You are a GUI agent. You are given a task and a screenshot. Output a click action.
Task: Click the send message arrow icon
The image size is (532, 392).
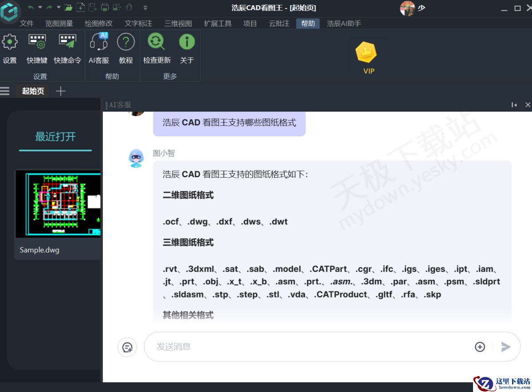click(x=506, y=347)
